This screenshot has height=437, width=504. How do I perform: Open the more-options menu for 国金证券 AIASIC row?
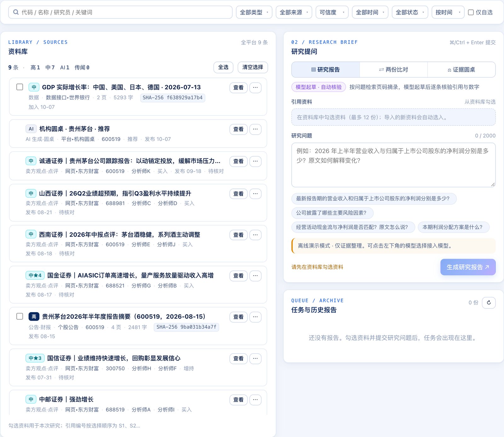tap(255, 276)
